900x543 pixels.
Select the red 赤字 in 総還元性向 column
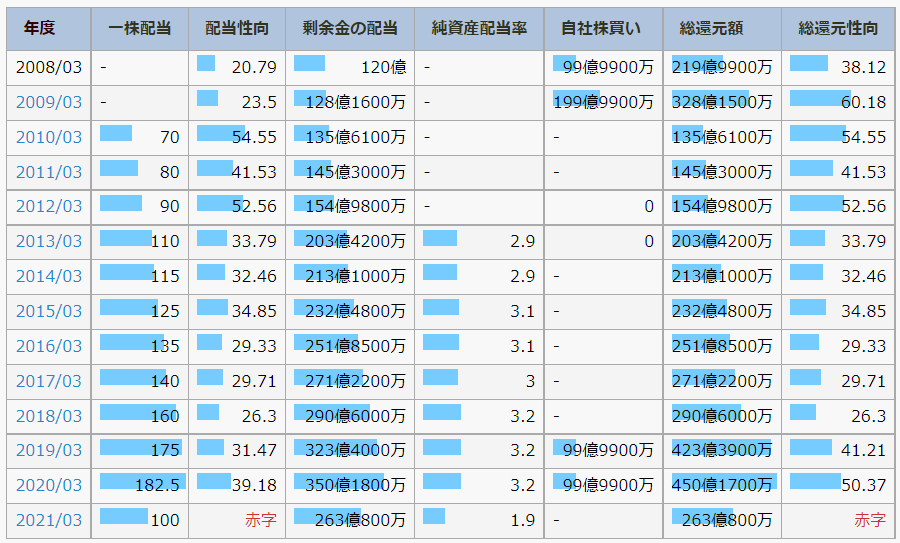point(870,520)
